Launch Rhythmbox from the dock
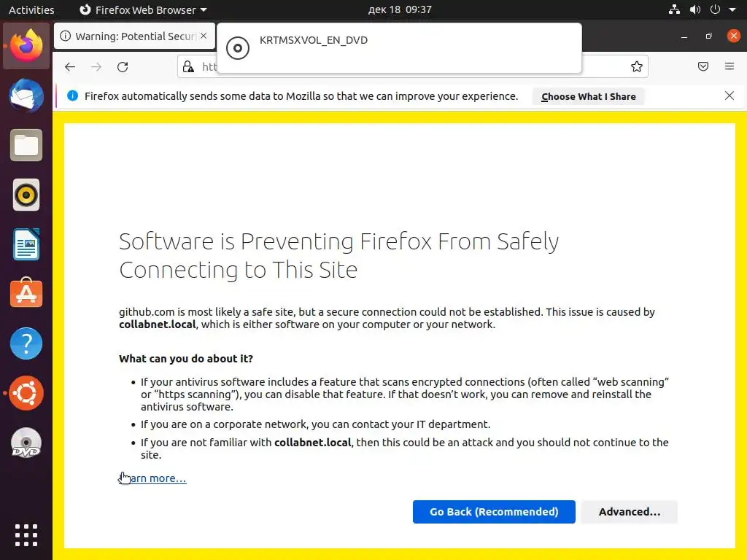Viewport: 747px width, 560px height. coord(26,195)
